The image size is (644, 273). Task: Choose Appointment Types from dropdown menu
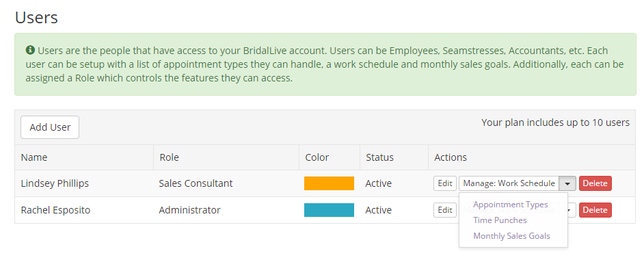pyautogui.click(x=511, y=205)
